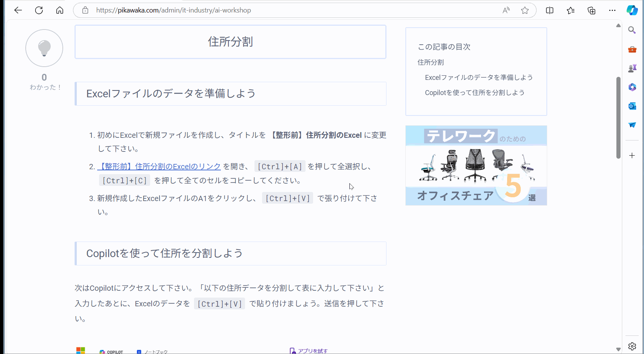The width and height of the screenshot is (644, 354).
Task: Launch Copilot from browser toolbar
Action: point(632,10)
